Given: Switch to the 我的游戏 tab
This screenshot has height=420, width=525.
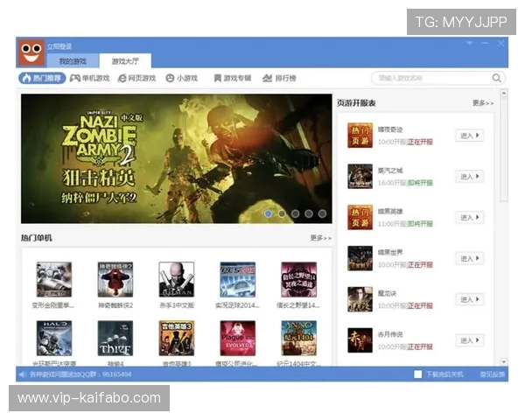Looking at the screenshot, I should [73, 61].
